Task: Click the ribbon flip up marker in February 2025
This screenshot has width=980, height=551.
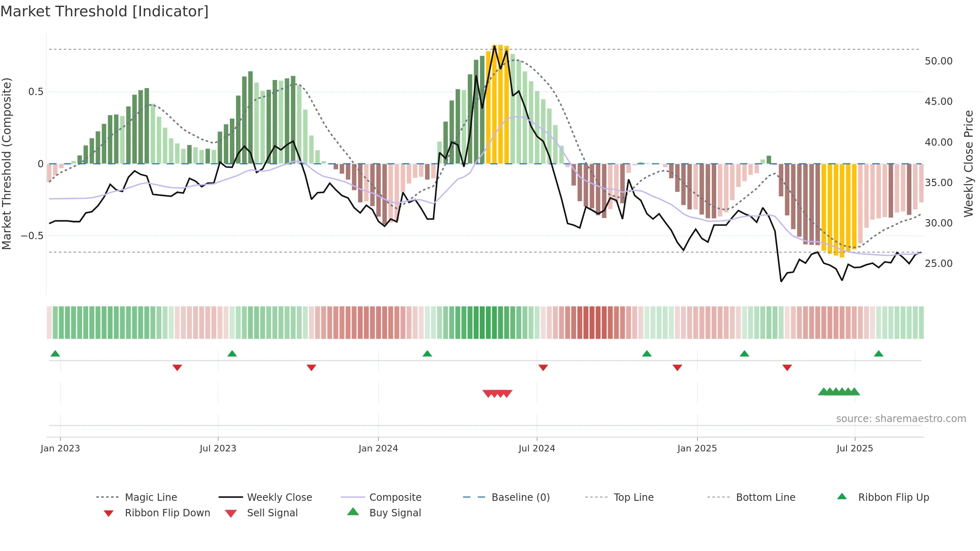Action: 744,353
